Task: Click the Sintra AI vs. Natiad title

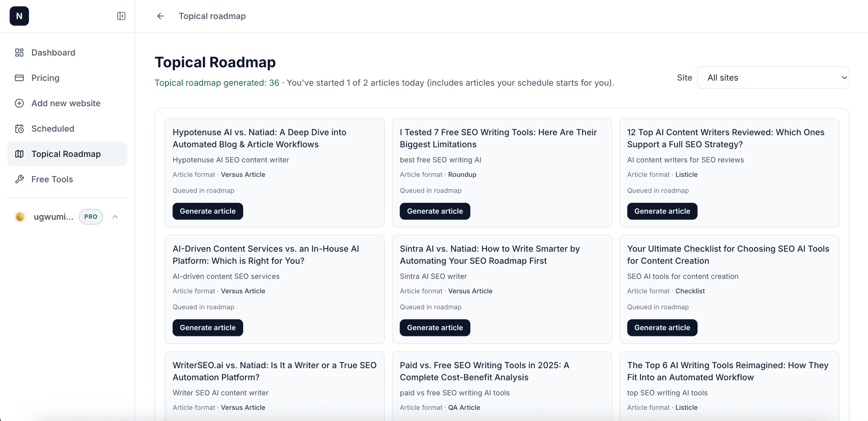Action: [x=490, y=255]
